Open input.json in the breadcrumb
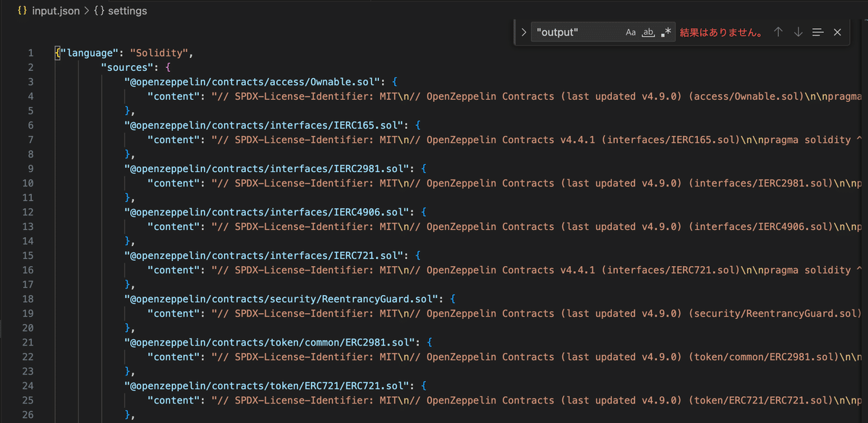The height and width of the screenshot is (423, 868). click(x=56, y=12)
